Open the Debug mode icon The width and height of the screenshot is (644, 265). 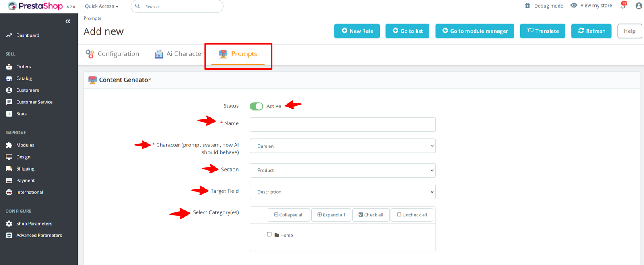(x=527, y=6)
